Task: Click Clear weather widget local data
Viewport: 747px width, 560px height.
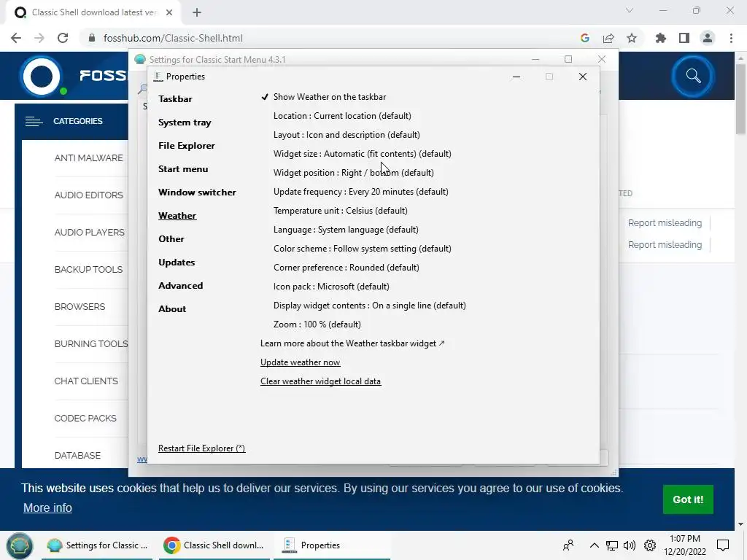Action: pyautogui.click(x=321, y=381)
